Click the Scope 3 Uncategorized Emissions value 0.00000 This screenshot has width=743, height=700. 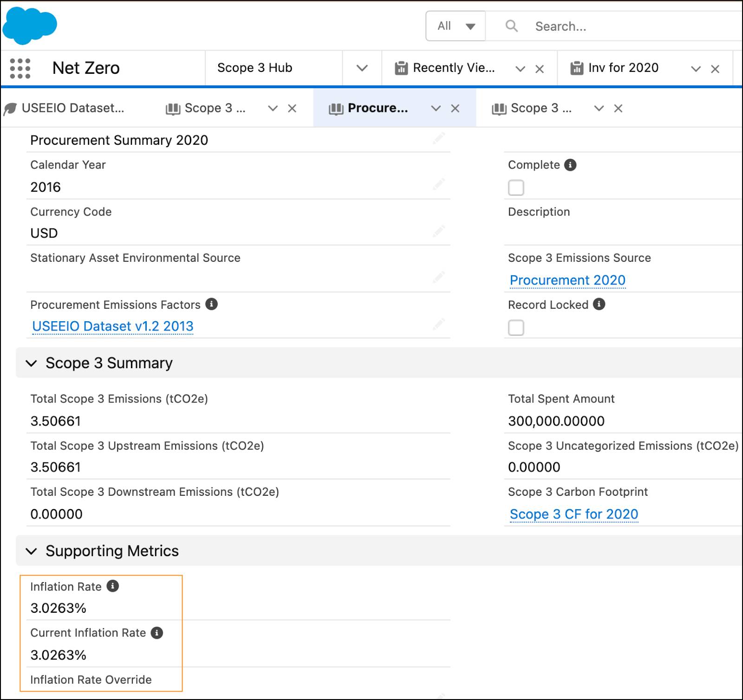click(534, 467)
